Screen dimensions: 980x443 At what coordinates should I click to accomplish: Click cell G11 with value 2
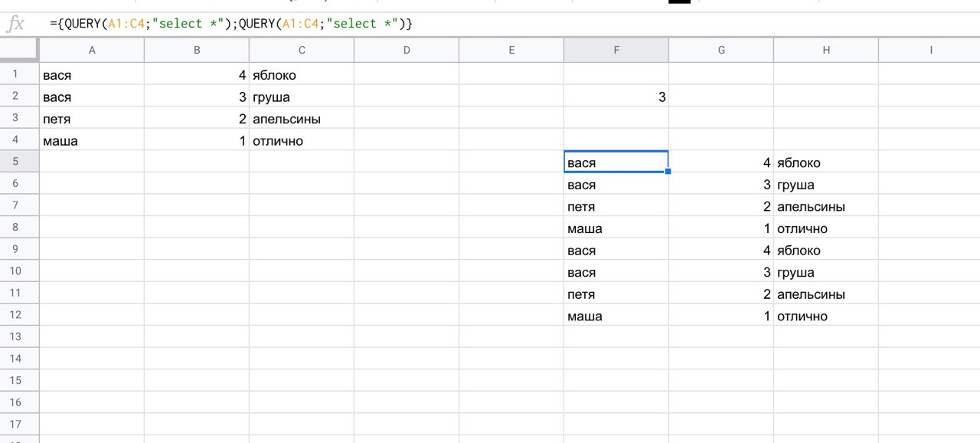[x=721, y=294]
